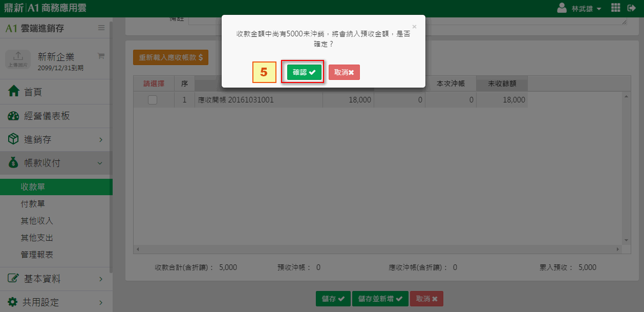Click the 未收餘額 column header
644x312 pixels.
[502, 84]
